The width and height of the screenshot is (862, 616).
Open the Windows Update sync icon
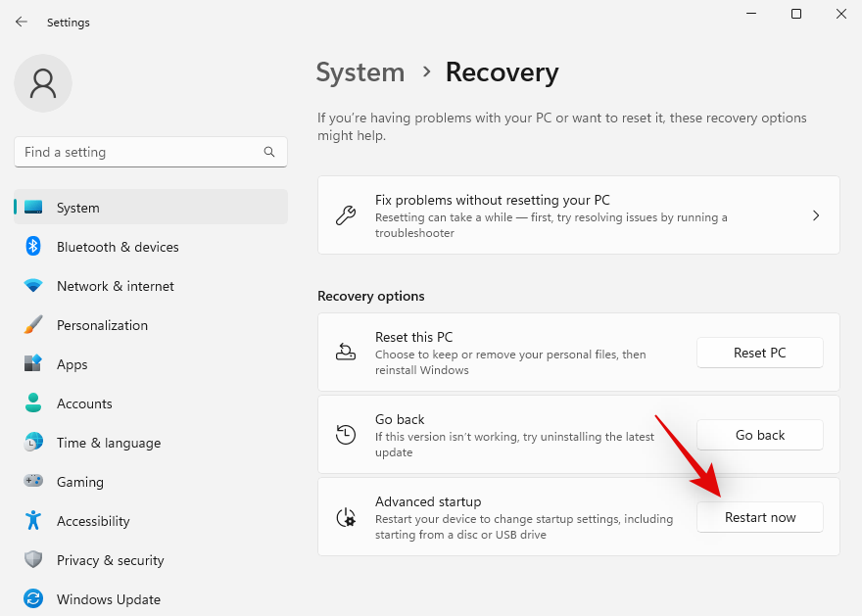pyautogui.click(x=33, y=599)
